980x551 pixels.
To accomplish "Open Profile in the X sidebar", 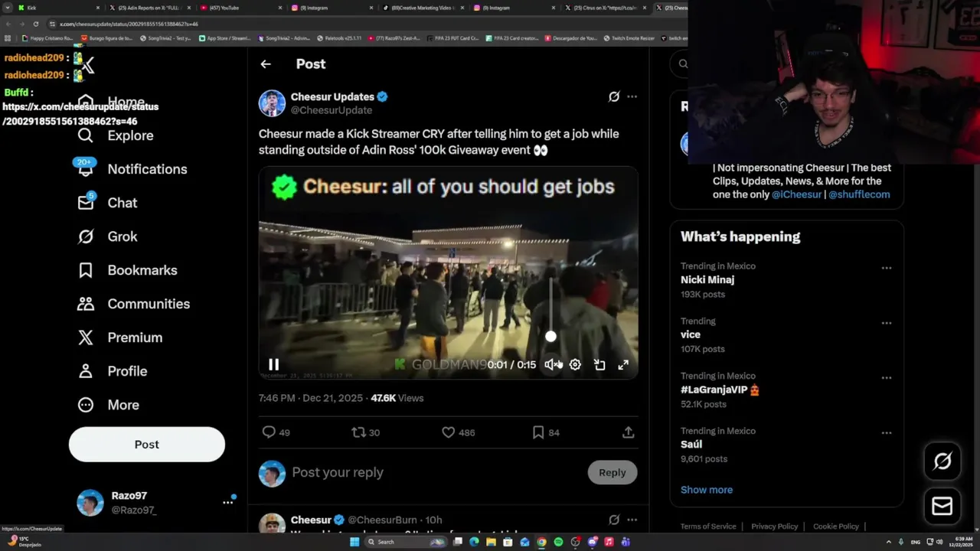I will coord(112,371).
